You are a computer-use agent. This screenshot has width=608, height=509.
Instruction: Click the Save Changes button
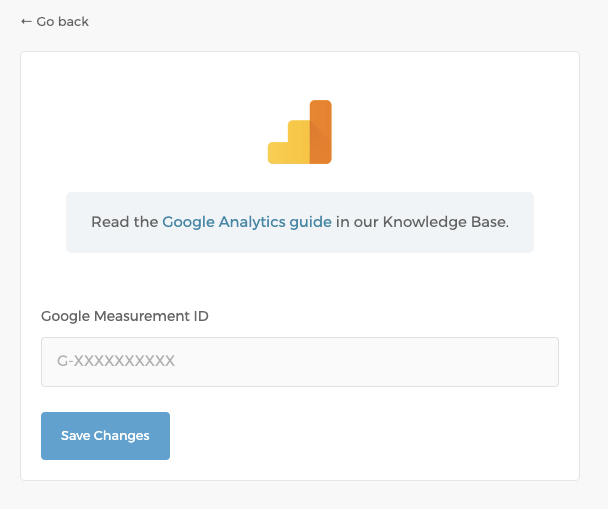105,436
